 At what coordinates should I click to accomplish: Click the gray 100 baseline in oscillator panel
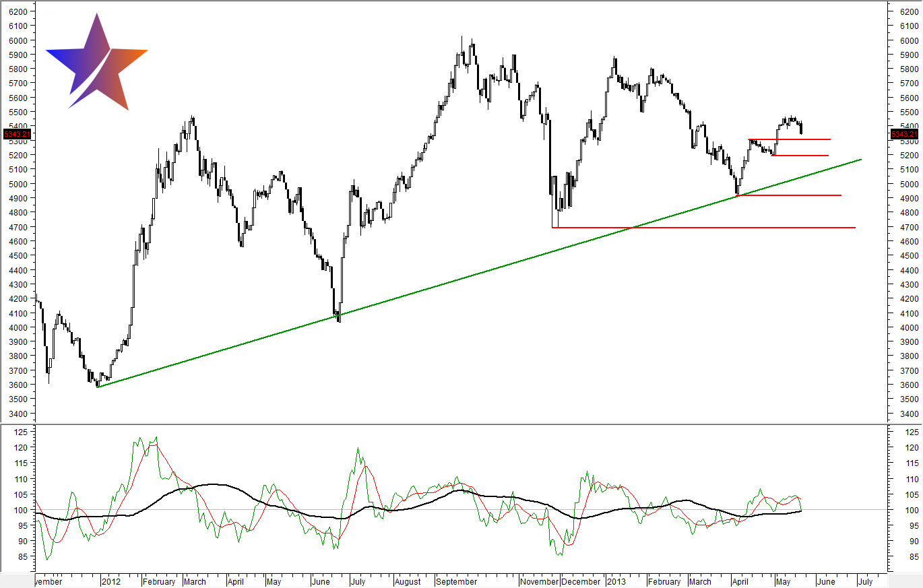[x=459, y=510]
